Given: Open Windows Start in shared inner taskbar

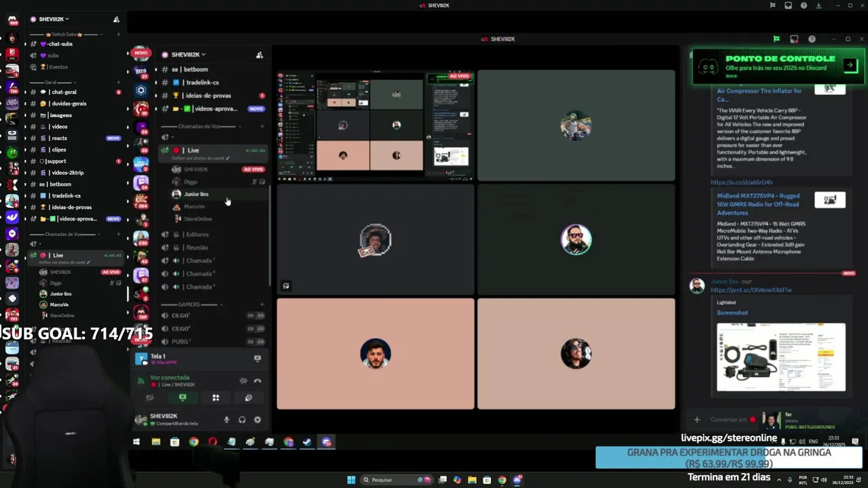Looking at the screenshot, I should click(x=136, y=442).
